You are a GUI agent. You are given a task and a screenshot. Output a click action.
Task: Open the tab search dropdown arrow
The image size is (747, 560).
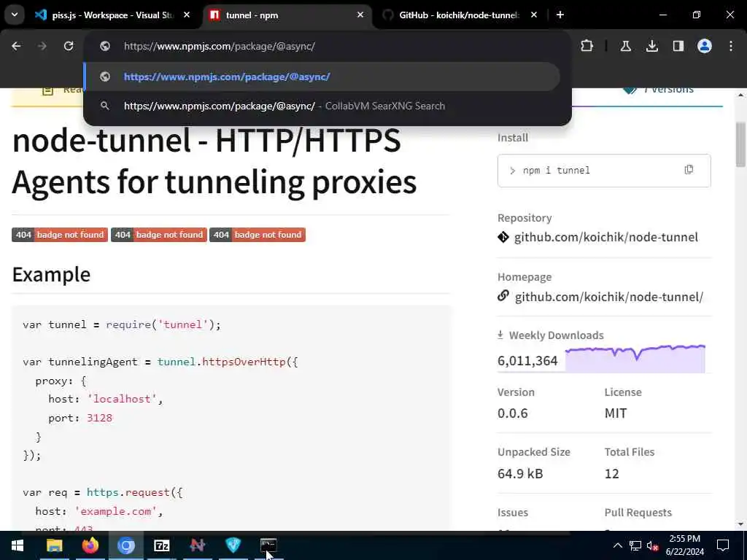(15, 15)
